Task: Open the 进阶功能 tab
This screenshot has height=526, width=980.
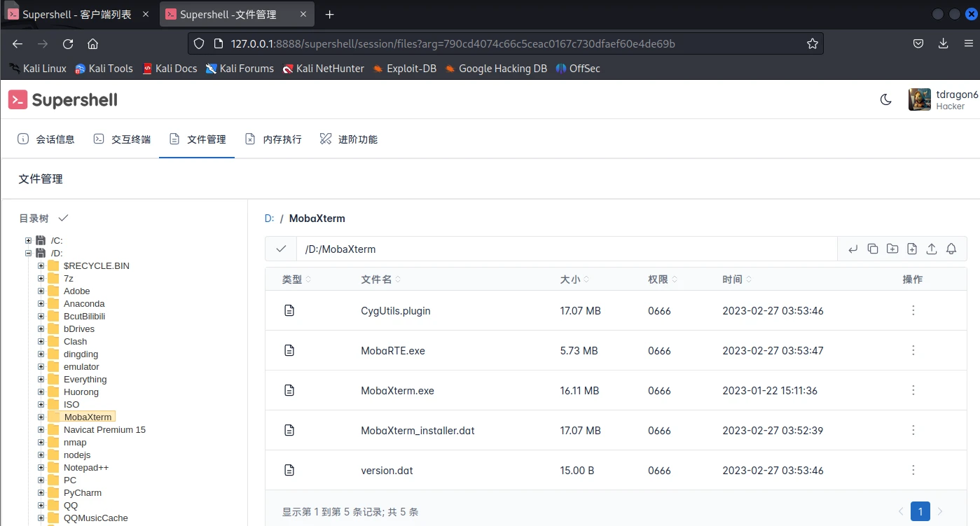Action: pos(348,139)
